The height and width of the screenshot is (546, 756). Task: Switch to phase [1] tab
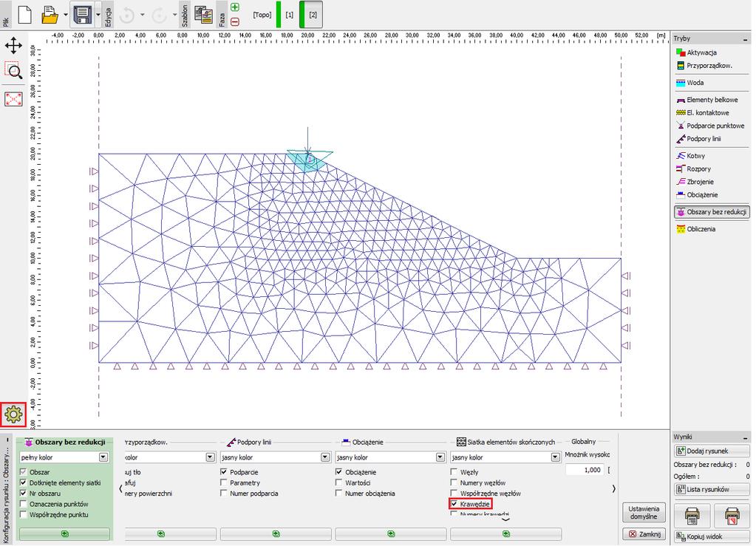click(289, 15)
